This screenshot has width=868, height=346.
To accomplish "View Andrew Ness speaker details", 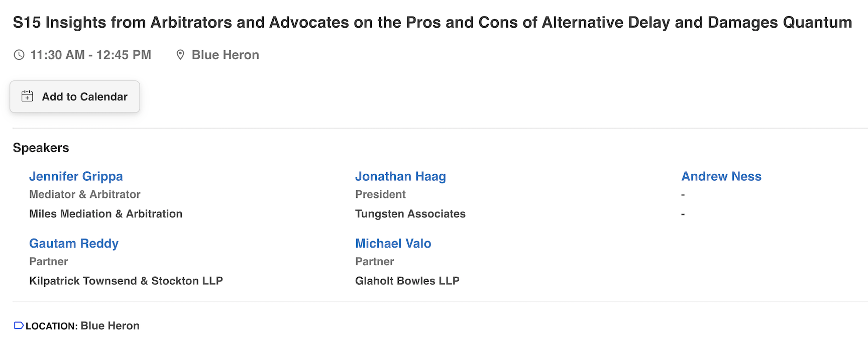I will 721,176.
